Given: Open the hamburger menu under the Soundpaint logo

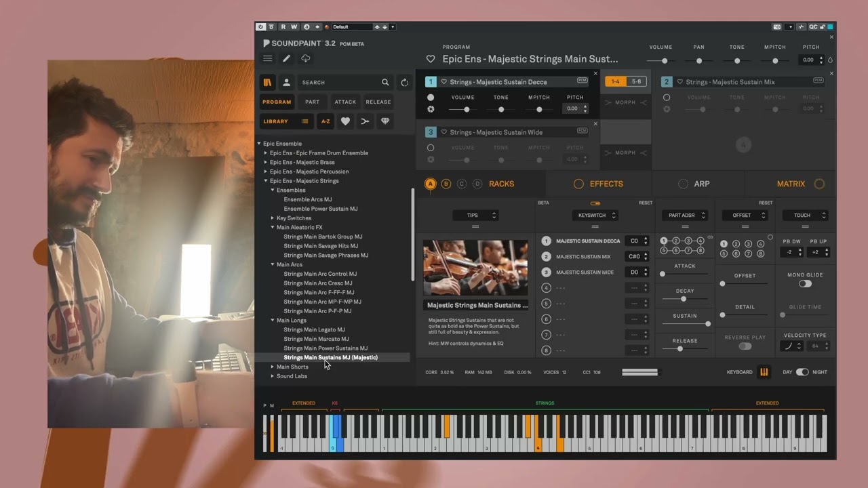Looking at the screenshot, I should pyautogui.click(x=268, y=59).
